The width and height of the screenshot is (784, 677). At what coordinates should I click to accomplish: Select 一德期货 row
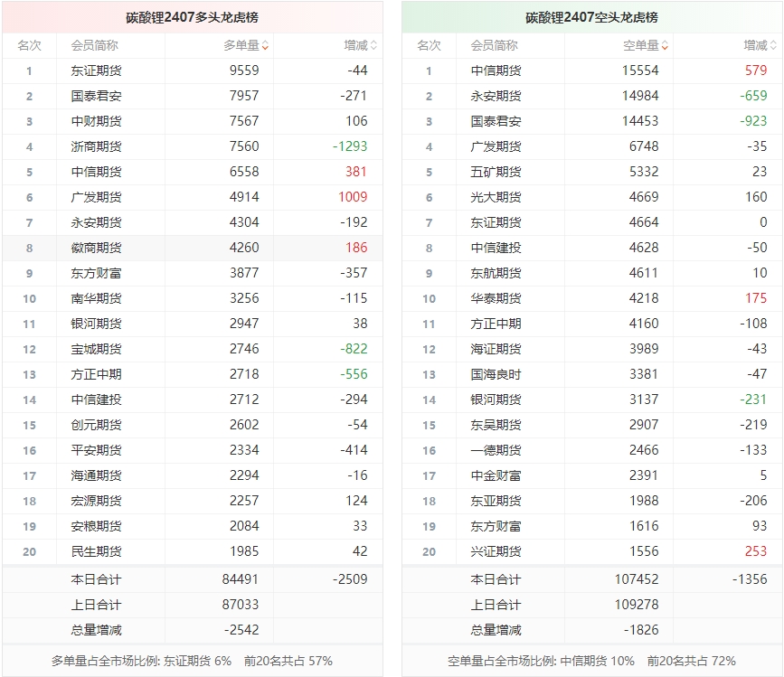tap(592, 451)
